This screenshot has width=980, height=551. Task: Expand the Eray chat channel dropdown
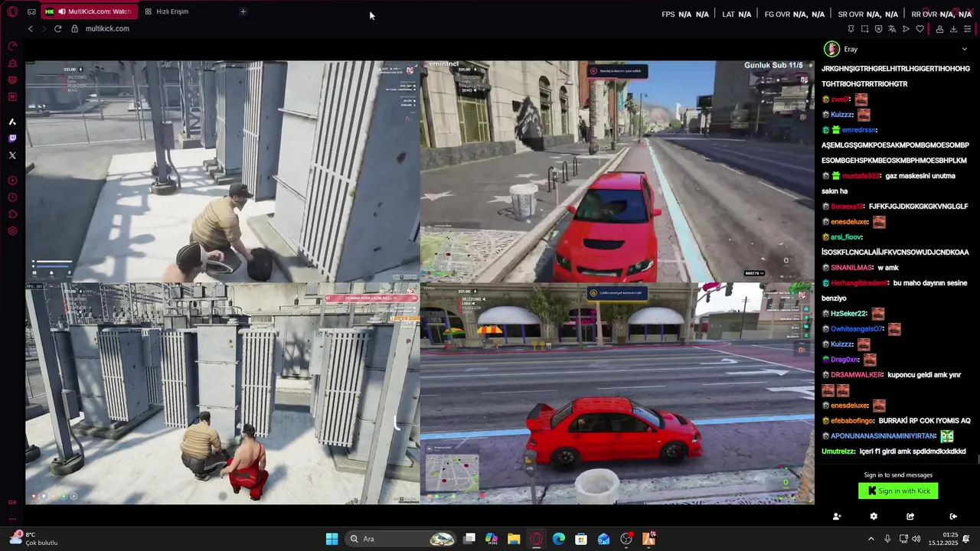[x=964, y=49]
